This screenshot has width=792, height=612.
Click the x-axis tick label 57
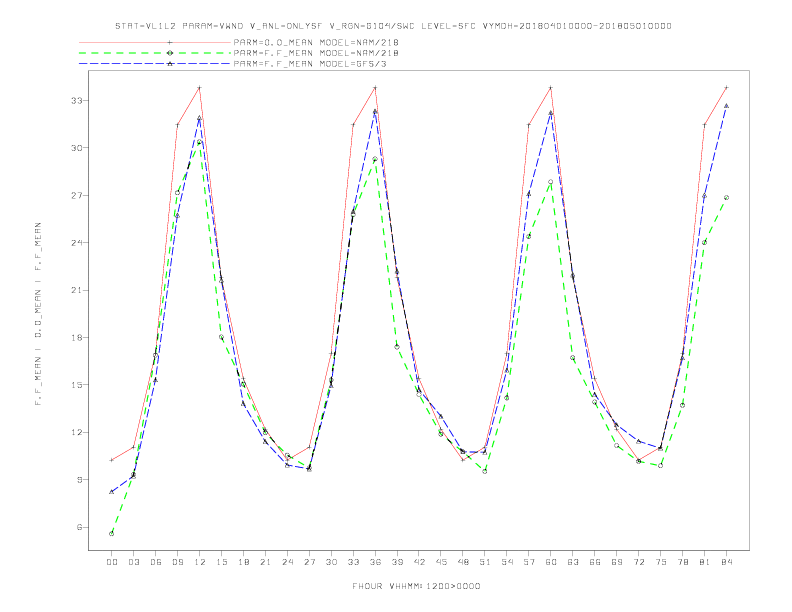pyautogui.click(x=529, y=562)
